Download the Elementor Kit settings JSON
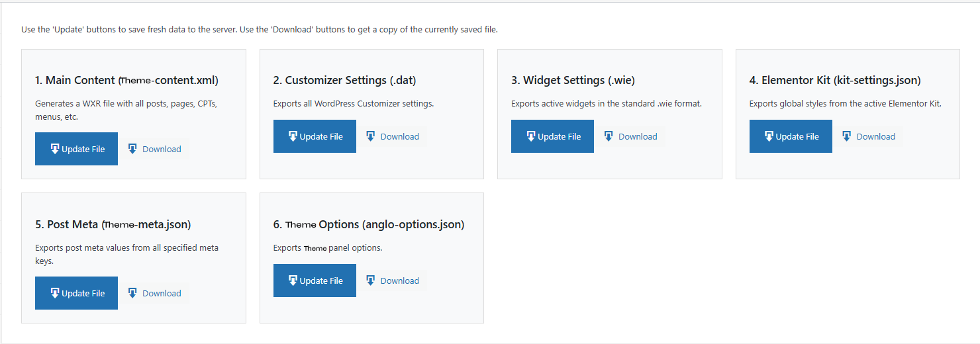 point(875,136)
